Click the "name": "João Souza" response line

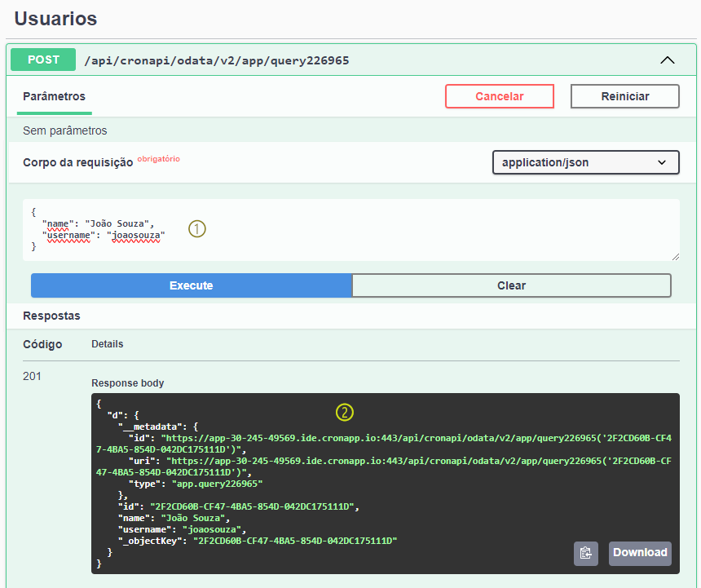[174, 518]
